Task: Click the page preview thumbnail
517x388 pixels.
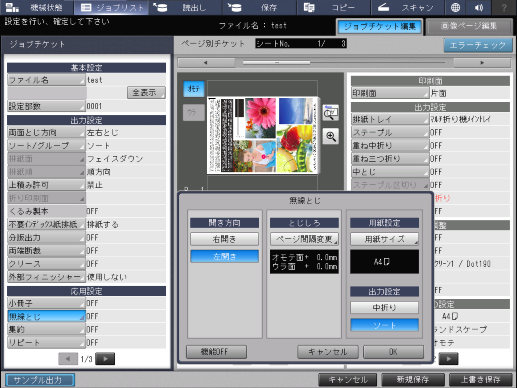Action: tap(263, 135)
